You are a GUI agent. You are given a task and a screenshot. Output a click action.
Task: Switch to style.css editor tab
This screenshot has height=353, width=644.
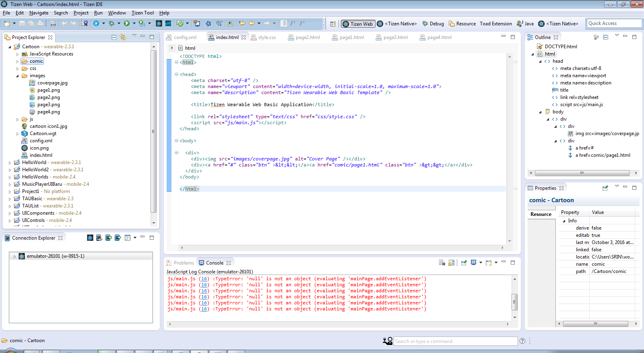pyautogui.click(x=263, y=37)
